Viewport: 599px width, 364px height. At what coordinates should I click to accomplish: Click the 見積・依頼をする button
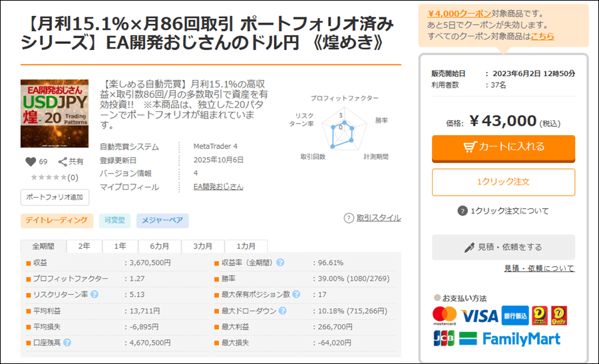[x=503, y=247]
